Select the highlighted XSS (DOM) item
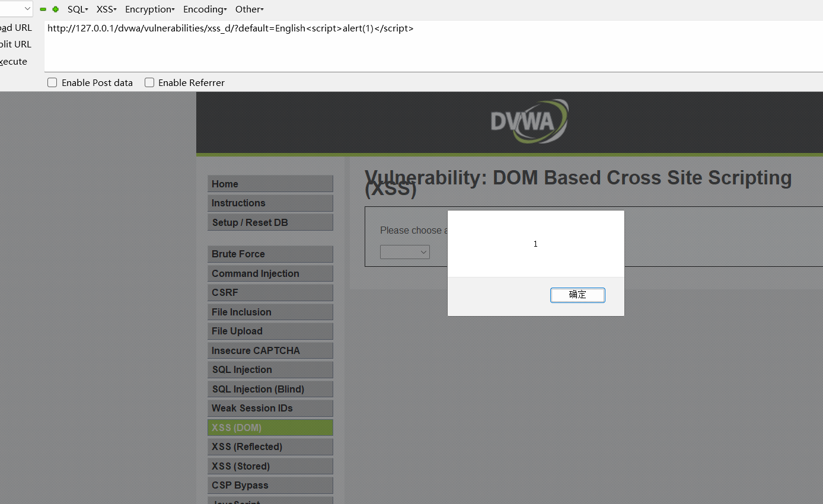Viewport: 823px width, 504px height. [x=270, y=428]
